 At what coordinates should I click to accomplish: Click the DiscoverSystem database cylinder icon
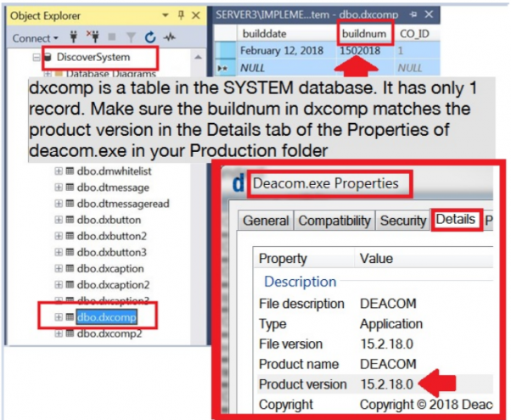(x=48, y=58)
